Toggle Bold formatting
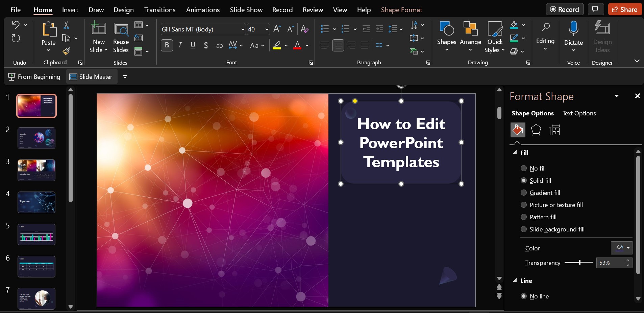 point(167,45)
